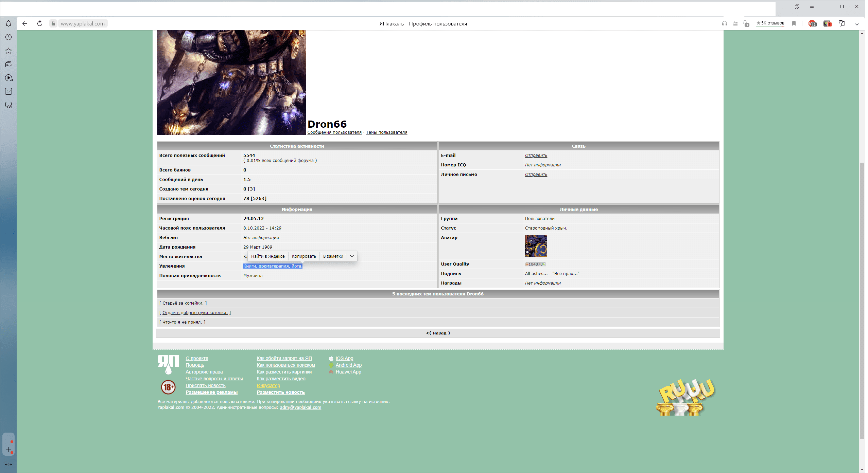Screen dimensions: 868x473
Task: Open the extensions panel icon
Action: pos(842,23)
